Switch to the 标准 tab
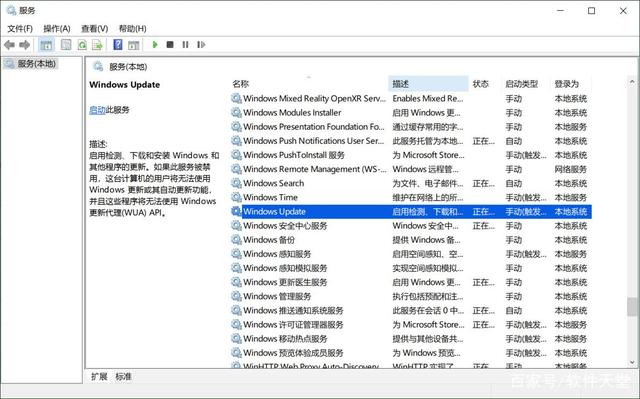Image resolution: width=640 pixels, height=399 pixels. pyautogui.click(x=123, y=376)
